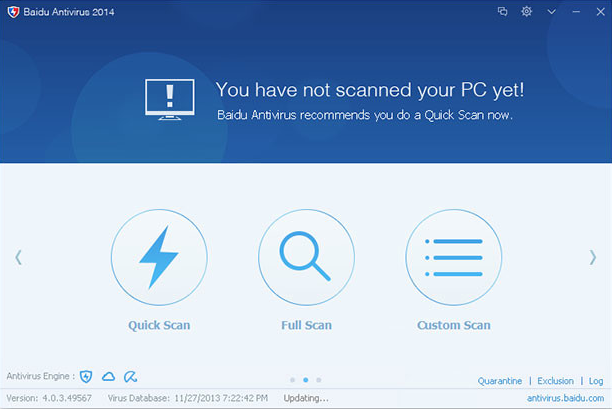
Task: Toggle the cloud antivirus engine icon
Action: pos(109,377)
